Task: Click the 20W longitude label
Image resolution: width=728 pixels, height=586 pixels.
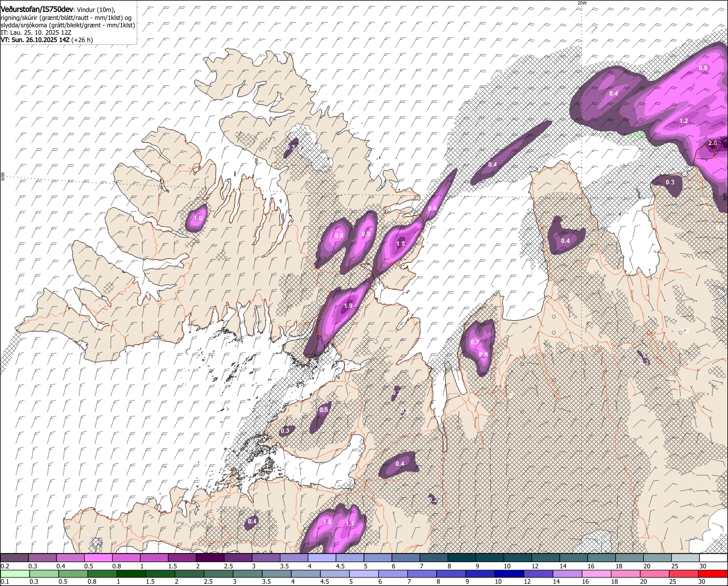Action: point(581,3)
